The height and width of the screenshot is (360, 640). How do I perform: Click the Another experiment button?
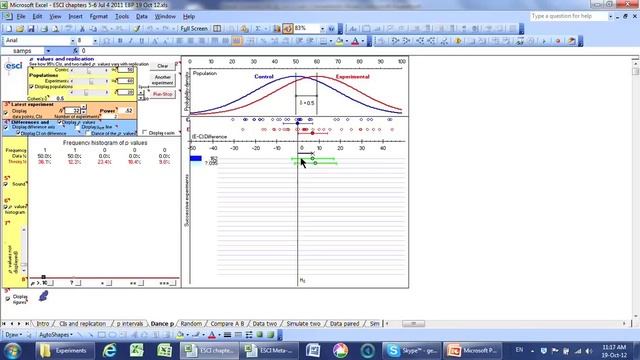162,80
